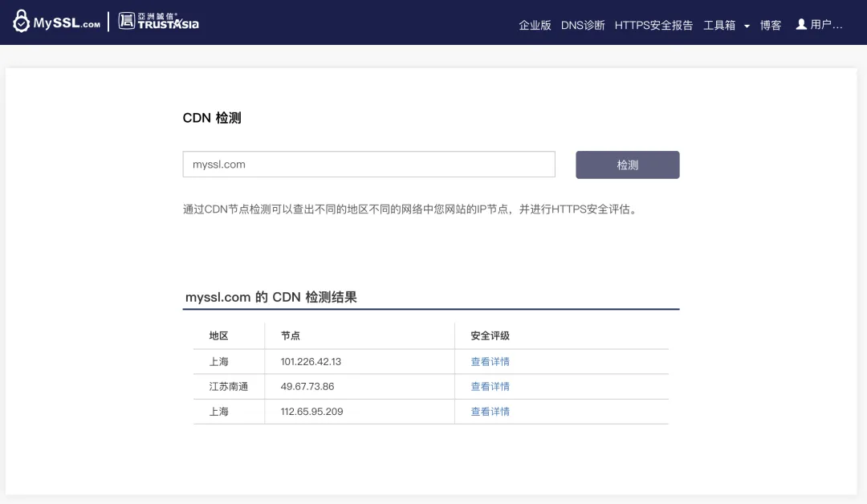Expand the 工具箱 dropdown arrow
The height and width of the screenshot is (504, 867).
point(747,26)
